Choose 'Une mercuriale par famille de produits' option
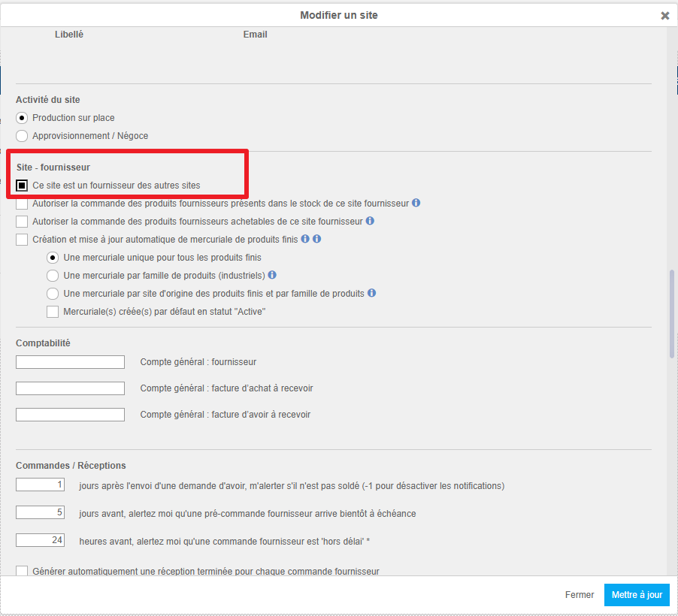 click(53, 276)
